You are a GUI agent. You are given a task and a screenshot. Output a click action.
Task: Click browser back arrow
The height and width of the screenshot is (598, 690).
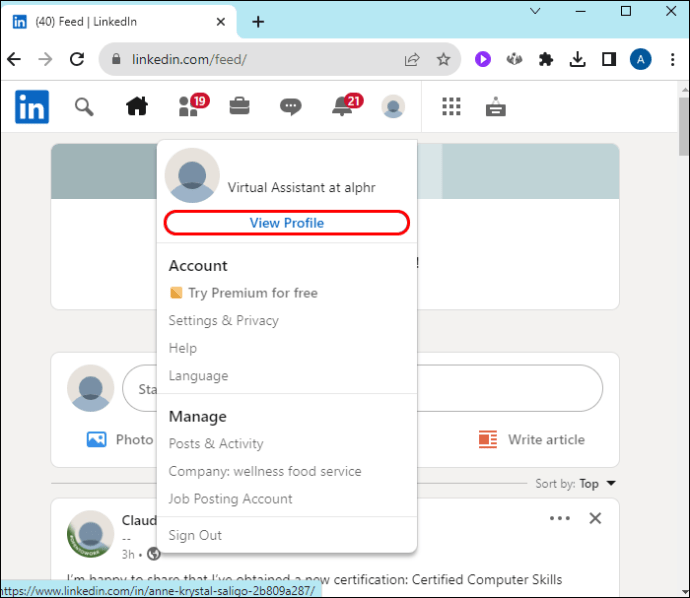[14, 59]
